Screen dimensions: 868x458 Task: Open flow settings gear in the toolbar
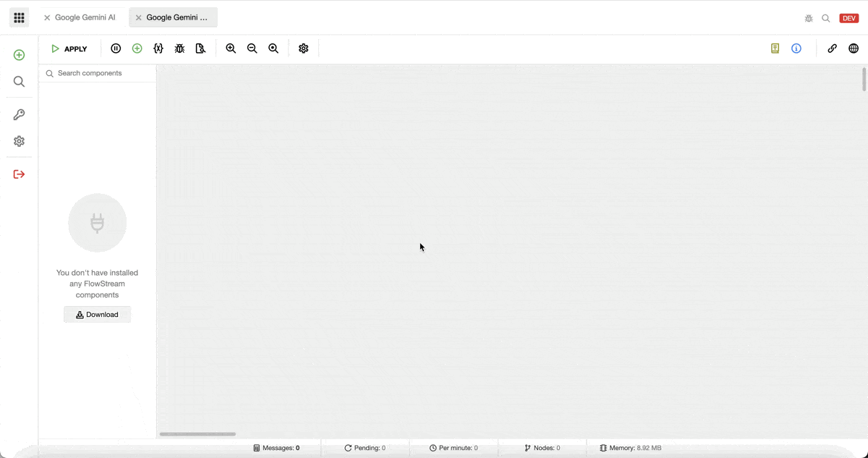coord(304,48)
